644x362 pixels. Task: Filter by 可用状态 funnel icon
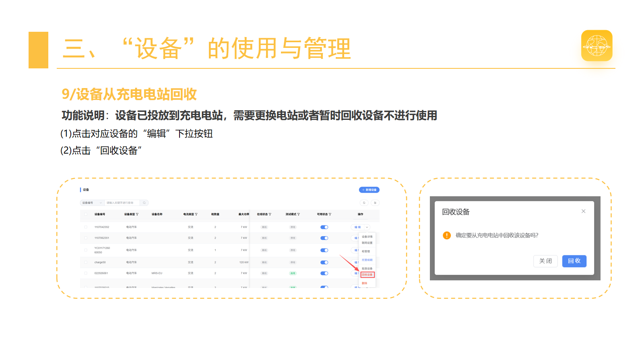(x=330, y=214)
